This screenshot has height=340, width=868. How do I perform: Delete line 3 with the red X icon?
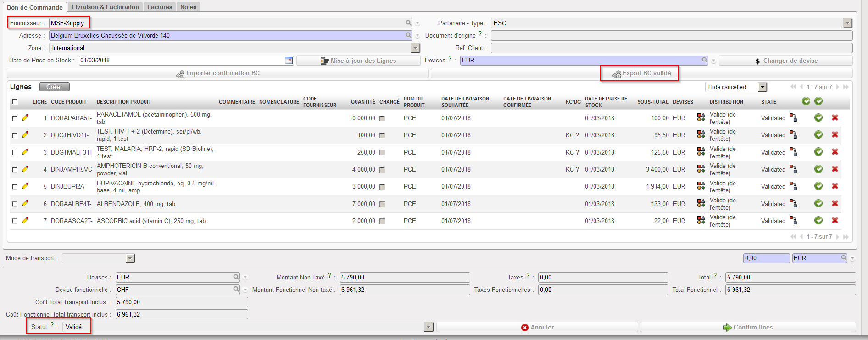pyautogui.click(x=835, y=152)
